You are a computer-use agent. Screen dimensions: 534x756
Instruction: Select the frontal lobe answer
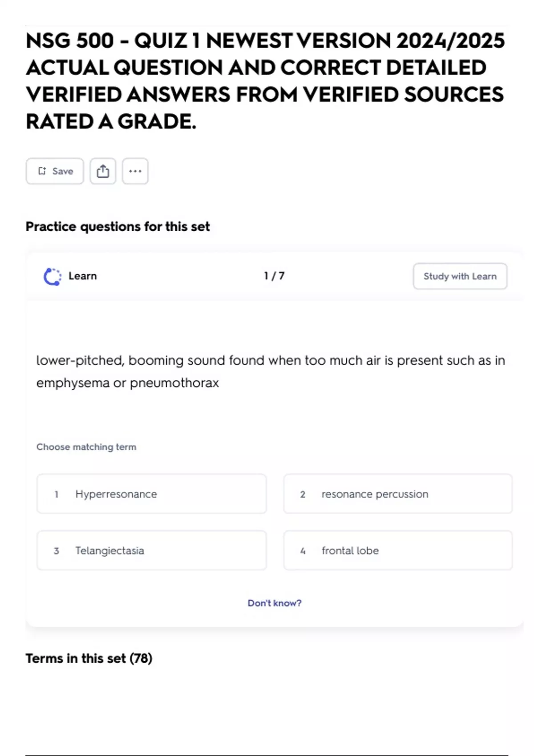coord(398,551)
